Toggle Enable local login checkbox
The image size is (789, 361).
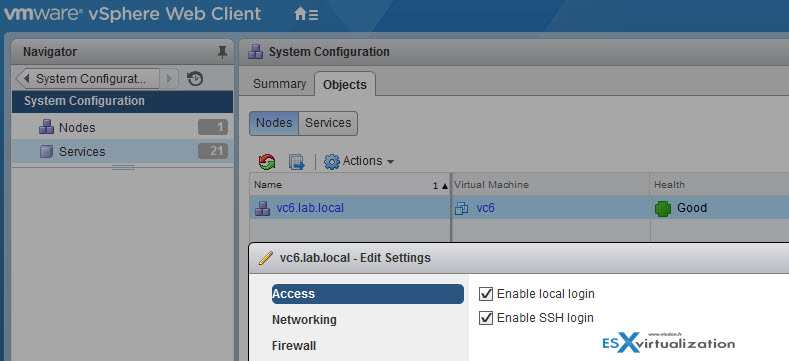[486, 294]
